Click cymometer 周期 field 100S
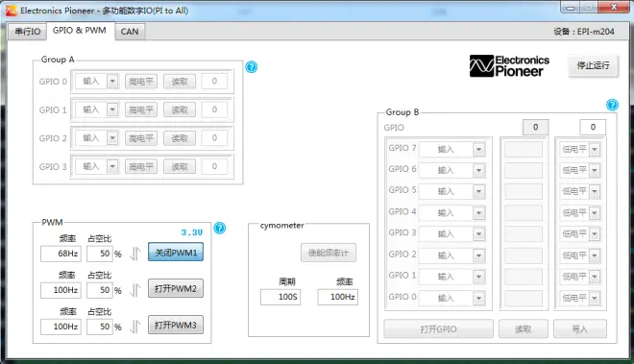This screenshot has height=364, width=634. pyautogui.click(x=280, y=297)
